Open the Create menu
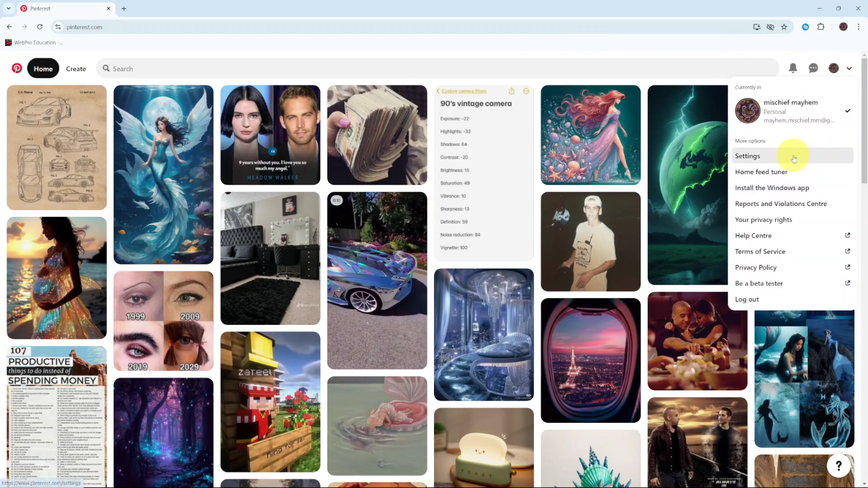 pos(76,69)
